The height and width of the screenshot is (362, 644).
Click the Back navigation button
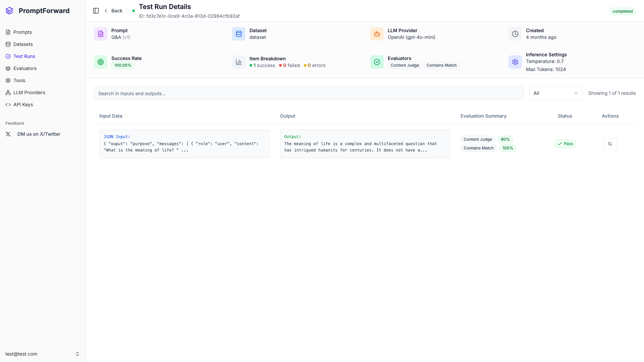coord(113,10)
